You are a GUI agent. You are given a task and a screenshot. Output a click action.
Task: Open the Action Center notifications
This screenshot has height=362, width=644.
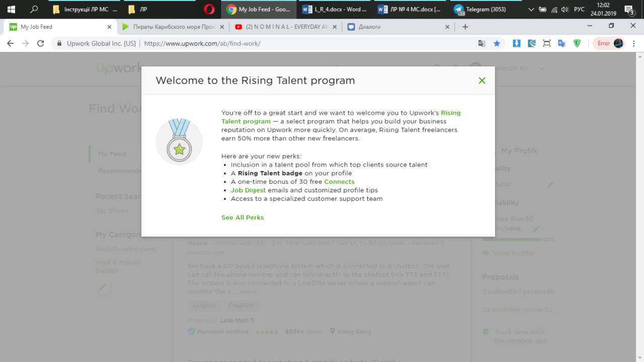[x=629, y=9]
